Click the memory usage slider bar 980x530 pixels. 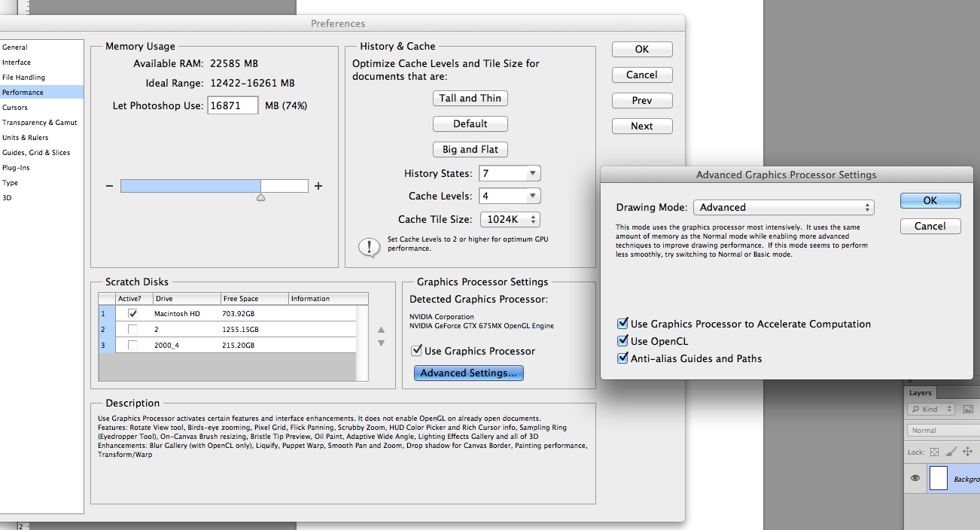215,186
